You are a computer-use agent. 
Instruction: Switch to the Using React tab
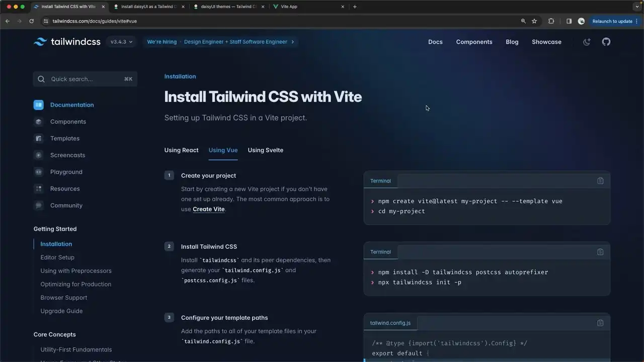181,150
